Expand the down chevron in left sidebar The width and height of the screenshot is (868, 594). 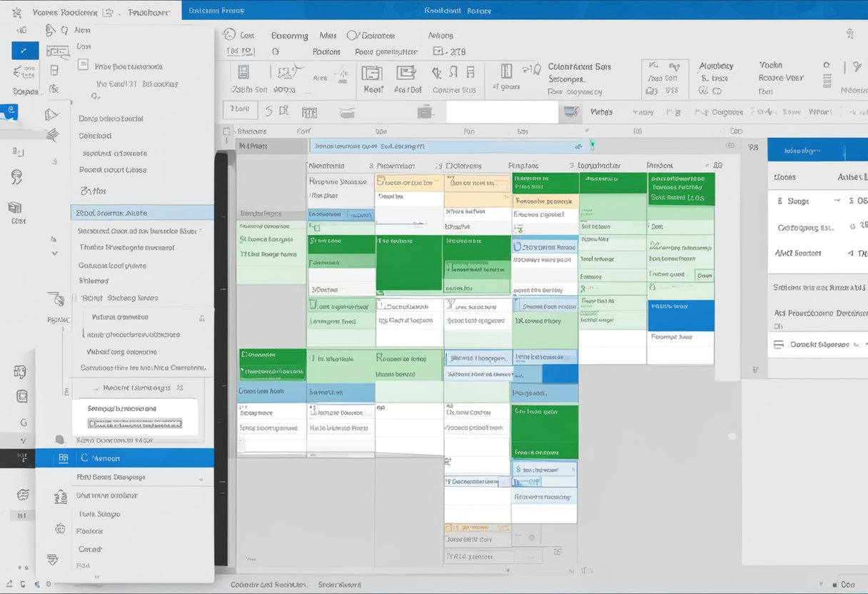[x=54, y=253]
